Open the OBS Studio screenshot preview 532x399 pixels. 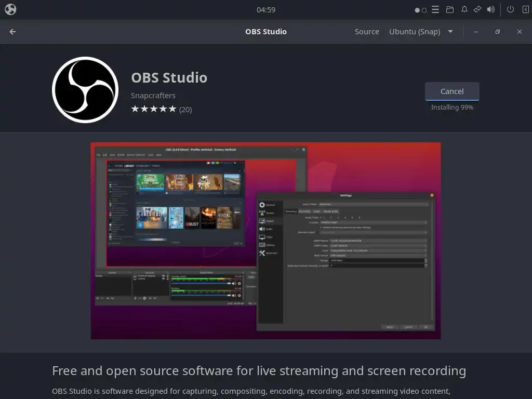pos(265,241)
